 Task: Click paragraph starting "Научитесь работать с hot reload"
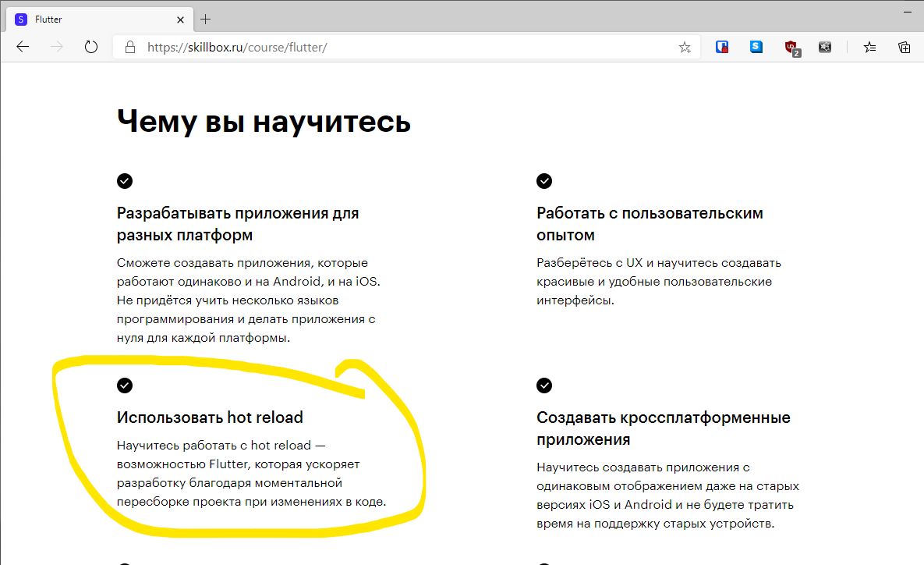click(252, 474)
